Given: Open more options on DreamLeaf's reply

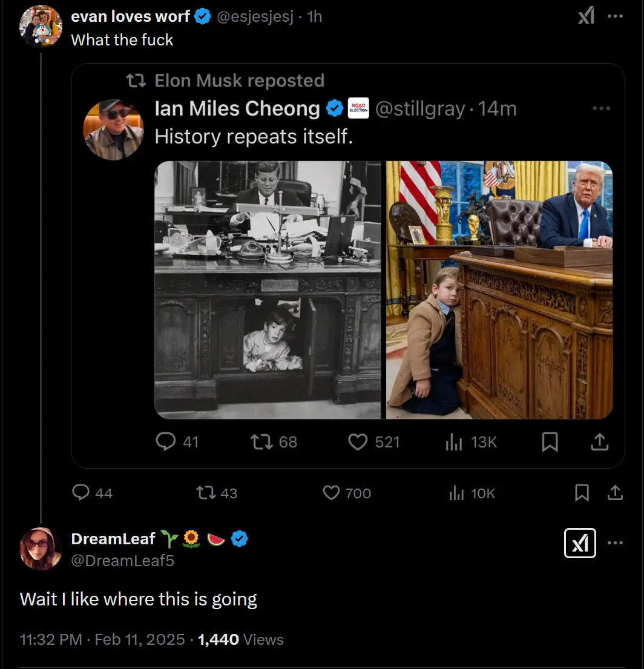Looking at the screenshot, I should pyautogui.click(x=615, y=542).
